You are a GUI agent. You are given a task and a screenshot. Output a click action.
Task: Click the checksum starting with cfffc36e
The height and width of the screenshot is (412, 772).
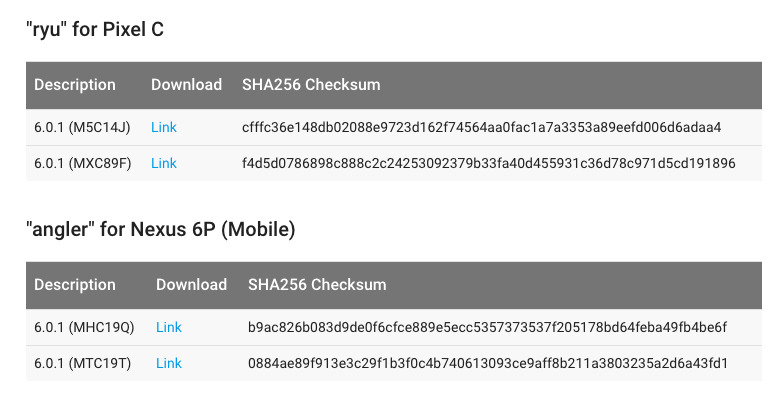click(x=481, y=127)
